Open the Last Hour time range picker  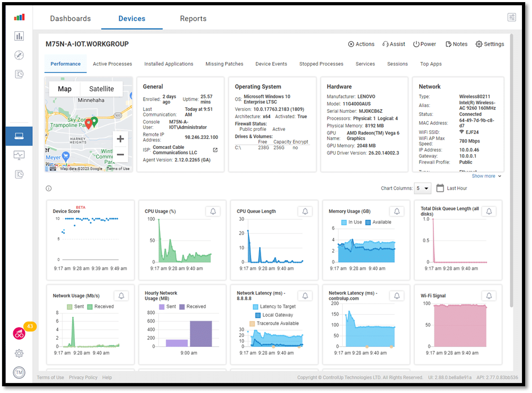pos(451,188)
